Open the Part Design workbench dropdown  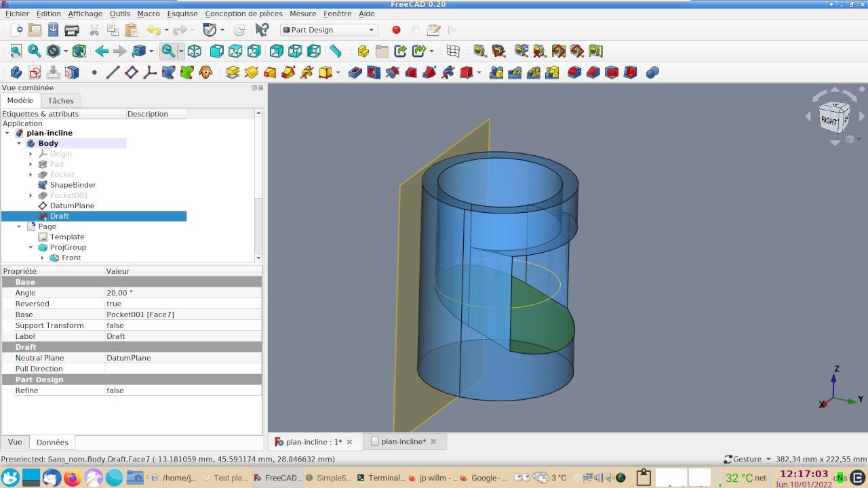329,30
